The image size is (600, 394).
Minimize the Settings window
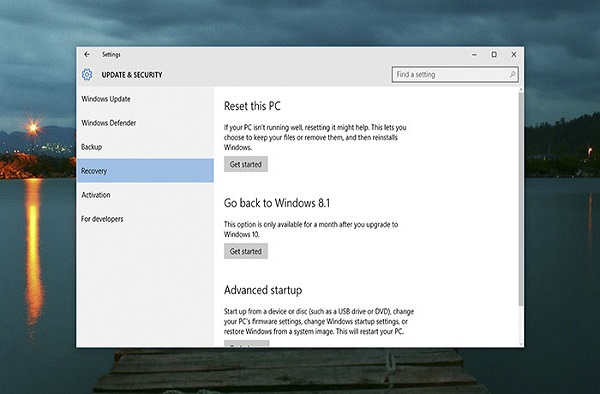tap(474, 54)
